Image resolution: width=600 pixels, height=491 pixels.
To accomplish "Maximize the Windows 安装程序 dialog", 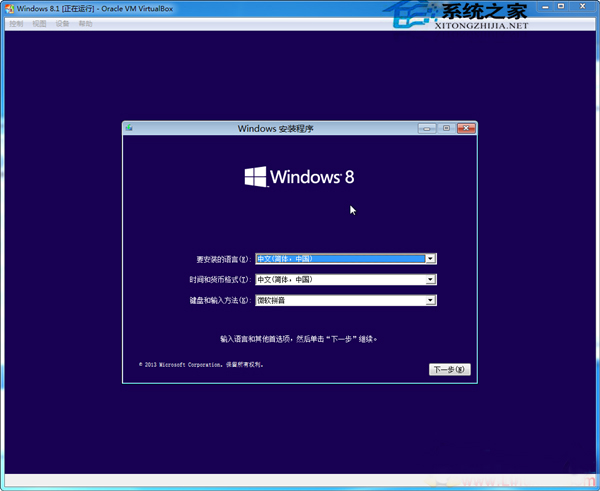I will pyautogui.click(x=447, y=128).
